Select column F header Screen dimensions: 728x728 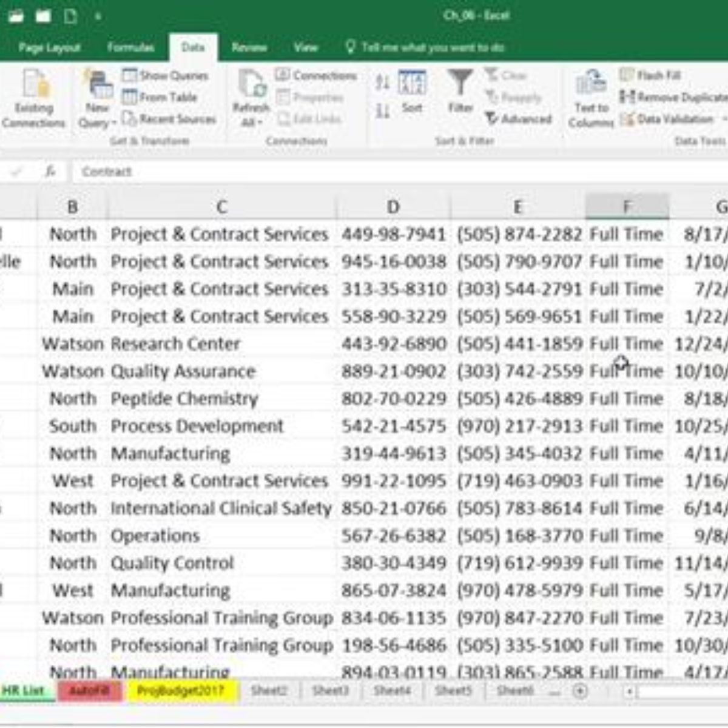(627, 207)
